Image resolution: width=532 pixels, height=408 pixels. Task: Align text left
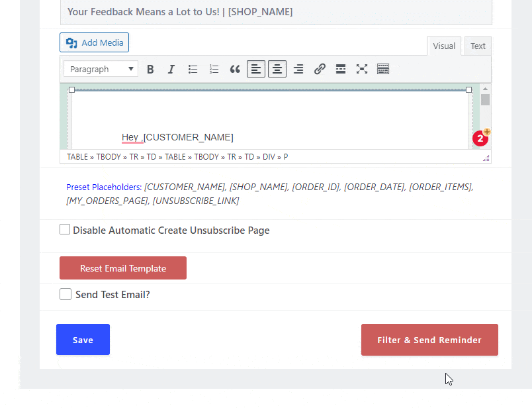coord(256,70)
